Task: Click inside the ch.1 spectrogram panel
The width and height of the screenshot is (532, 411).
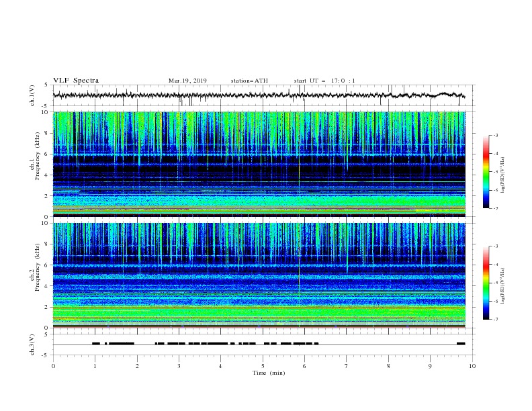Action: tap(259, 164)
